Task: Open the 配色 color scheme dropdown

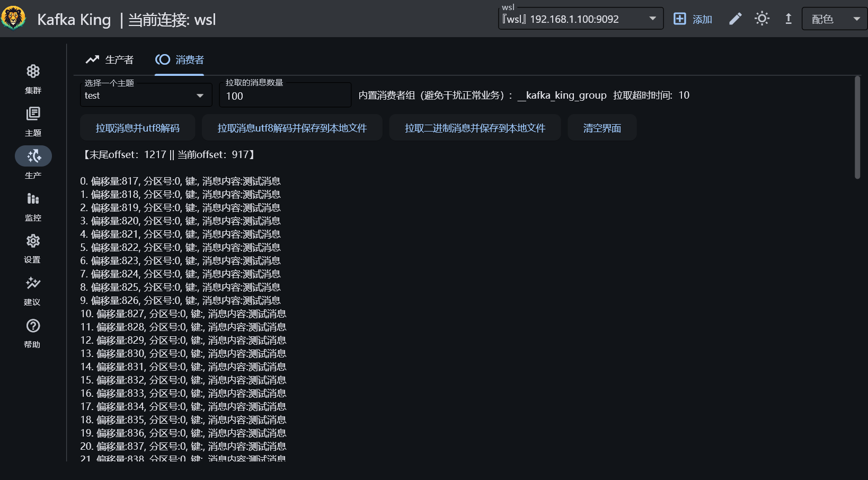Action: 835,19
